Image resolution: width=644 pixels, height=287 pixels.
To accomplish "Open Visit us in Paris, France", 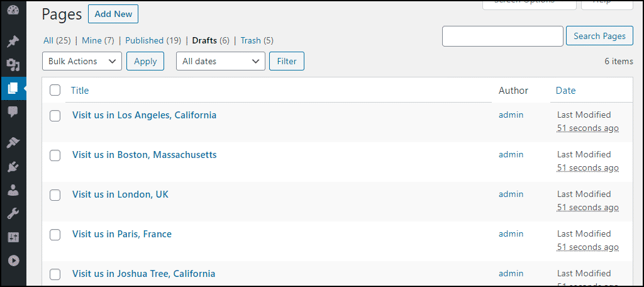I will click(122, 234).
